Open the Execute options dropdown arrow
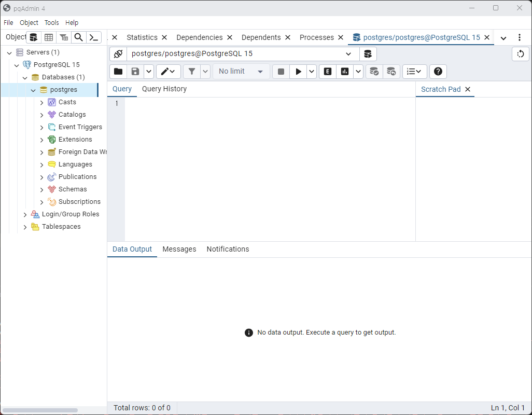 tap(312, 71)
